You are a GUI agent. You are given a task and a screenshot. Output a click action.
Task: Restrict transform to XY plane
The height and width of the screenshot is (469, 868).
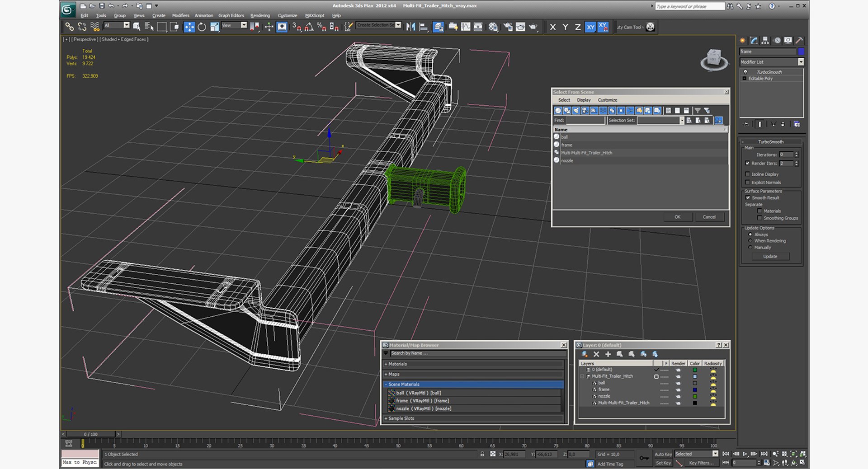[x=590, y=27]
